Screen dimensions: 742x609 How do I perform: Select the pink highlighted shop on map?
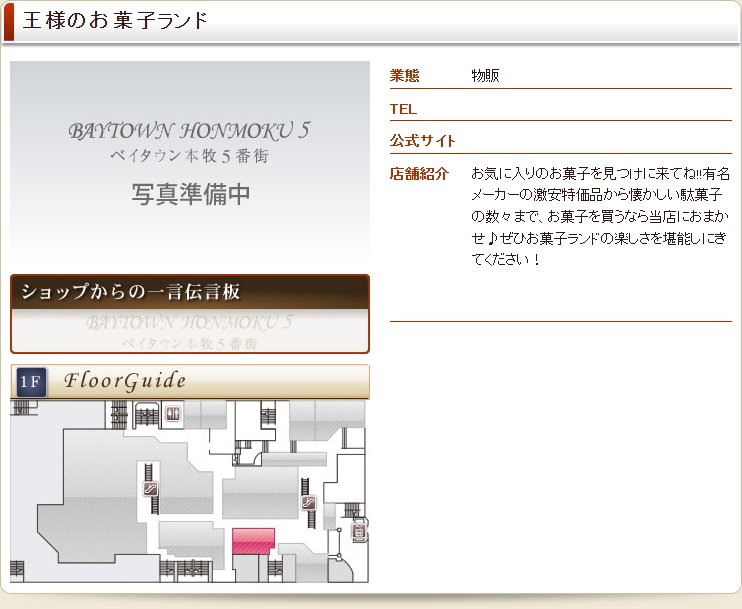[253, 540]
